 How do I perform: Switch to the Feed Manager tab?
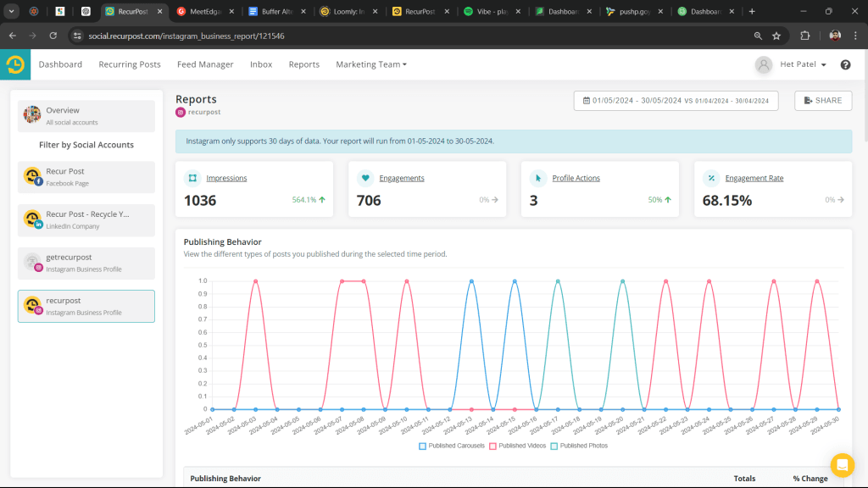(x=205, y=64)
